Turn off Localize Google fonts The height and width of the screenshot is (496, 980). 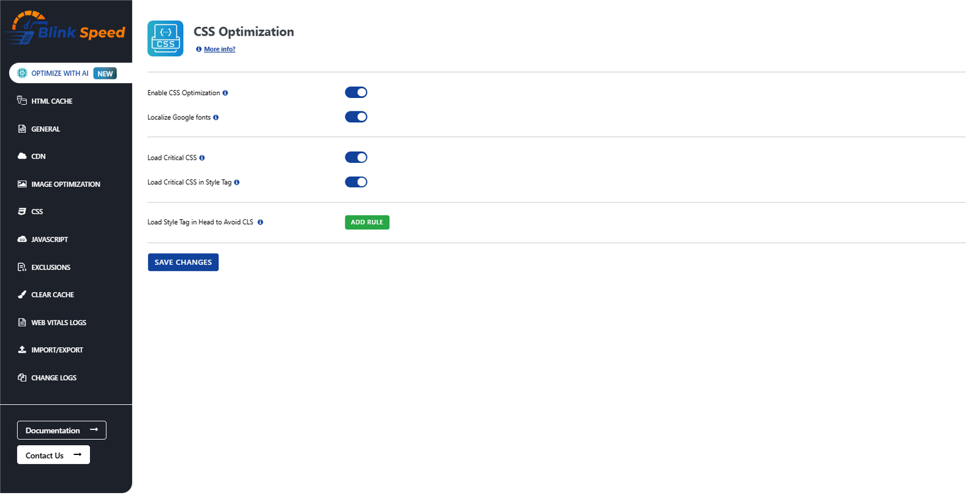point(356,116)
